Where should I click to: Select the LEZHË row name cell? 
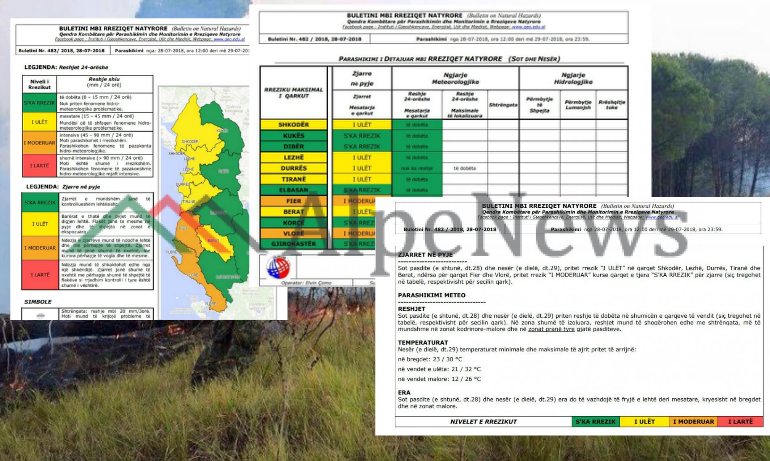coord(294,158)
